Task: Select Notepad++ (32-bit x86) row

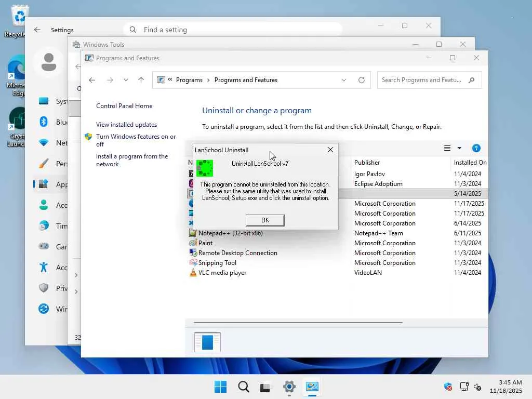Action: pos(338,233)
